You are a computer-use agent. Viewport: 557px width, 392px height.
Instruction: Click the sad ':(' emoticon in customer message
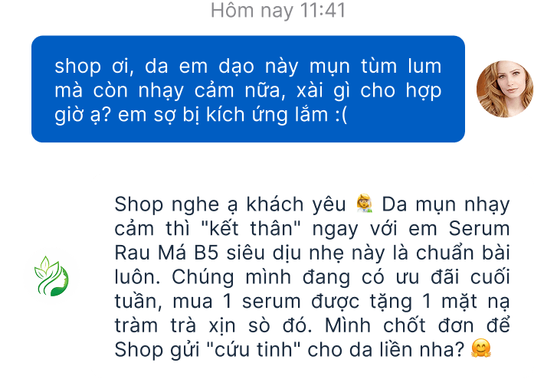pyautogui.click(x=341, y=115)
